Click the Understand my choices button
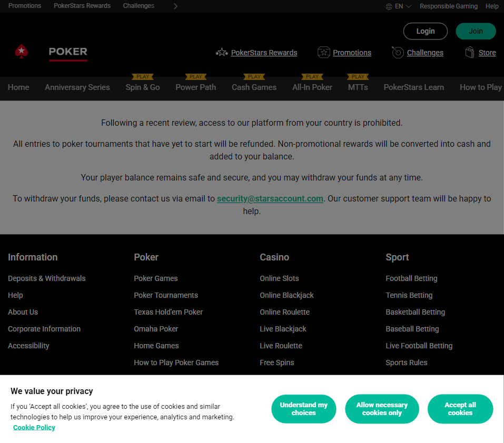 coord(303,409)
